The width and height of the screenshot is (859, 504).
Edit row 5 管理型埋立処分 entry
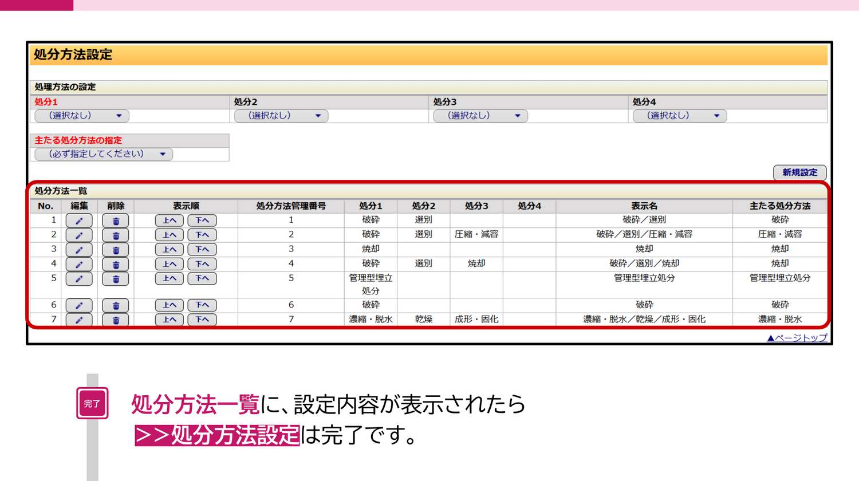[x=79, y=279]
